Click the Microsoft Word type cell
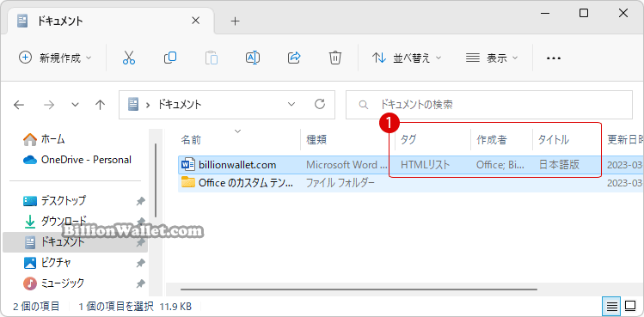644x317 pixels. (347, 165)
